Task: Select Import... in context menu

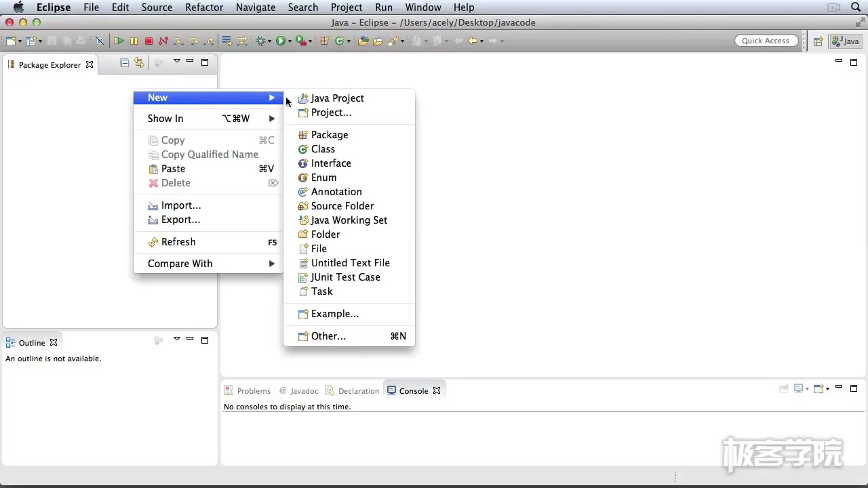Action: pyautogui.click(x=208, y=205)
